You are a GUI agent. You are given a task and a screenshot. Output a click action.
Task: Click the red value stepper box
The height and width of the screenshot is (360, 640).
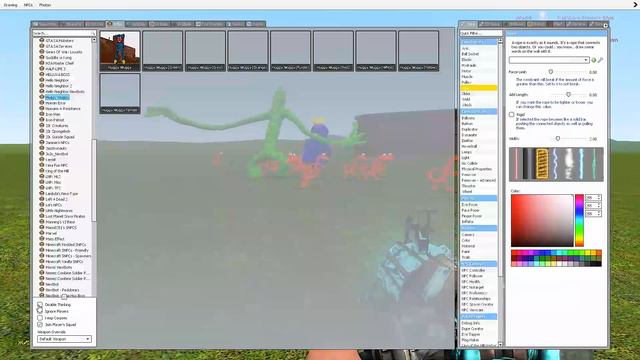click(593, 198)
